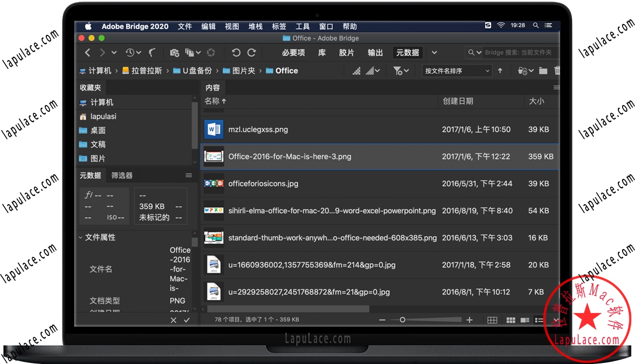
Task: Click the Rotate 90° counterclockwise icon
Action: [236, 52]
